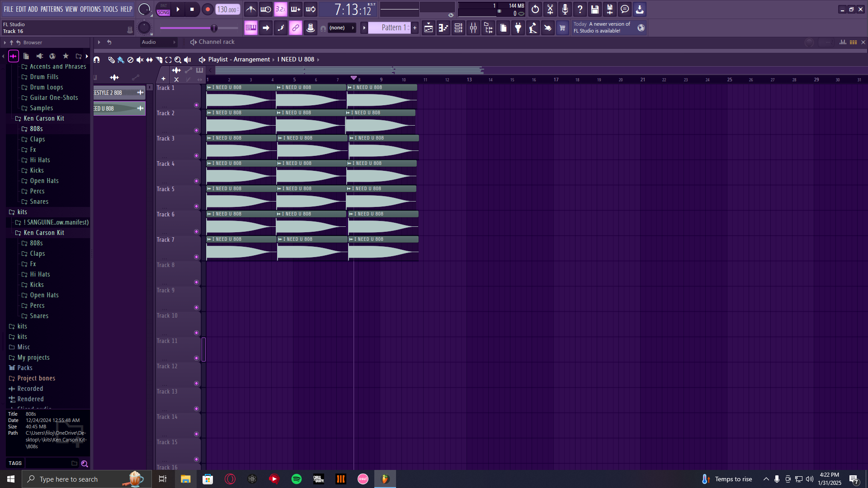The image size is (868, 488).
Task: Open the Audio picker dropdown
Action: click(158, 42)
